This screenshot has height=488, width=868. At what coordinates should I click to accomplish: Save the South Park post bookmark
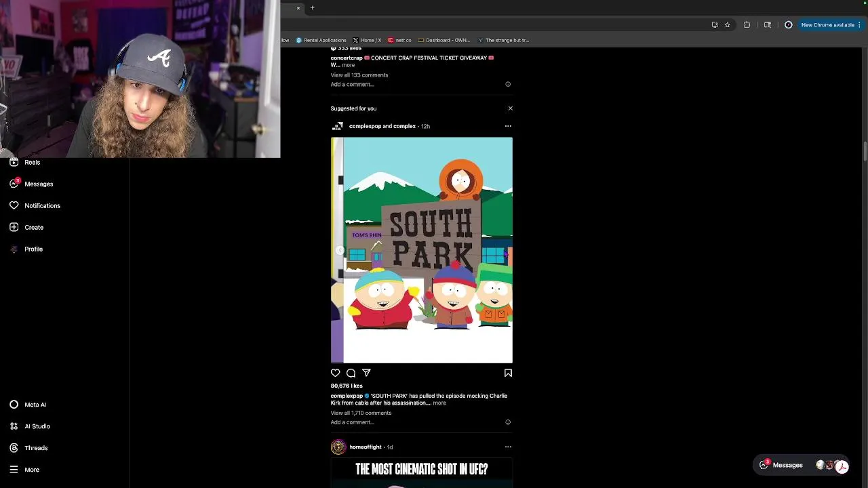click(508, 373)
